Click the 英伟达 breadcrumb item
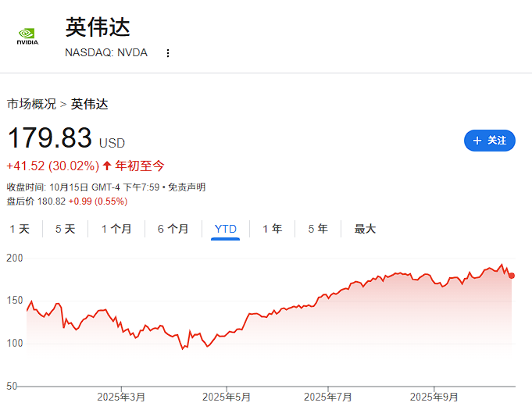Image resolution: width=532 pixels, height=410 pixels. pos(90,103)
